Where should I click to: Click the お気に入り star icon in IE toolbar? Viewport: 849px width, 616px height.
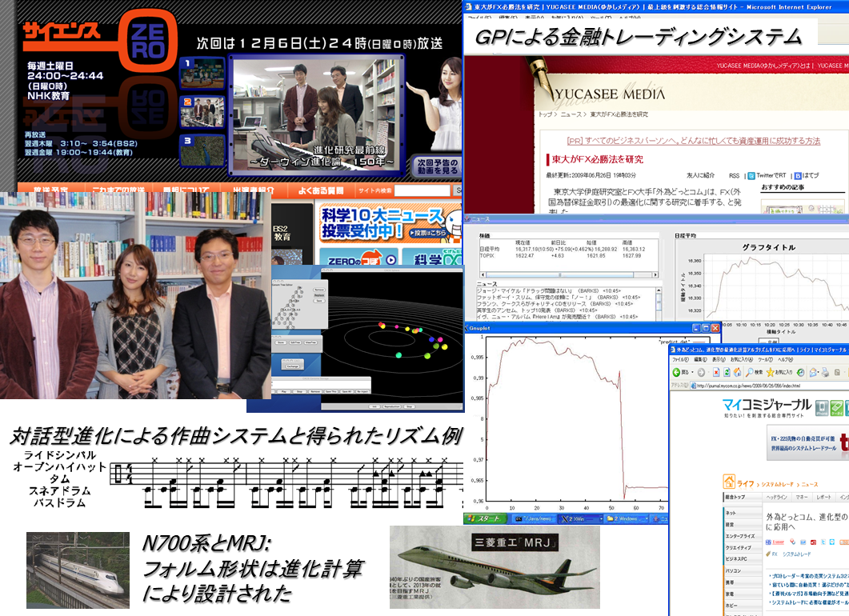[x=771, y=373]
